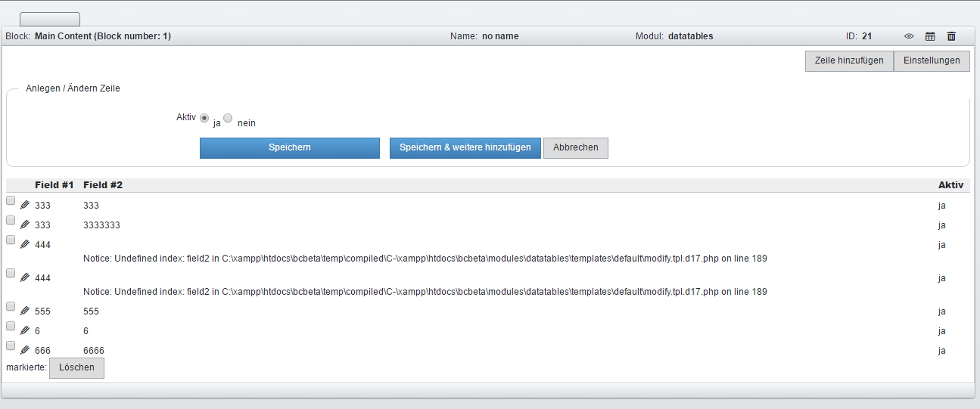
Task: Open editor for the row 6
Action: [x=25, y=330]
